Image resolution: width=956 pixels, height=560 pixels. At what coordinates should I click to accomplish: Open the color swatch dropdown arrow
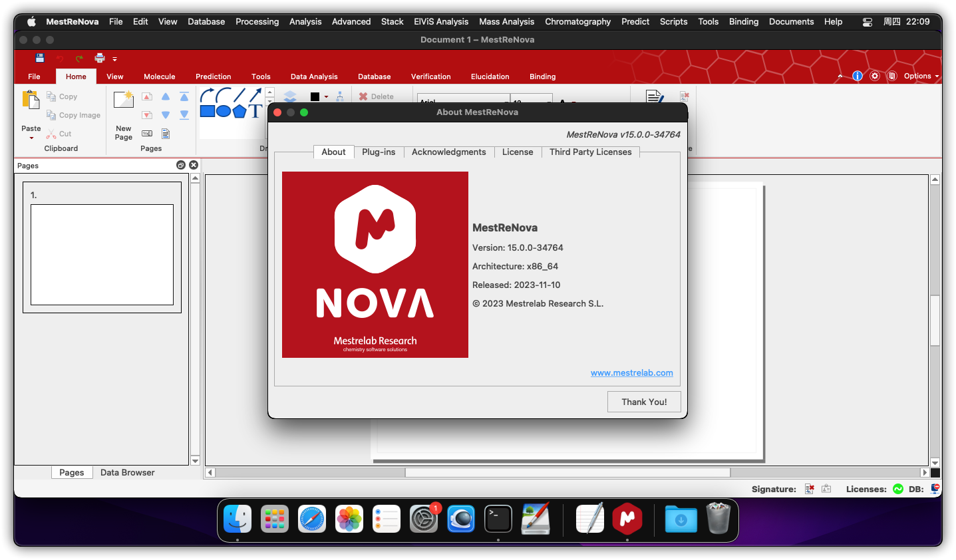point(326,97)
